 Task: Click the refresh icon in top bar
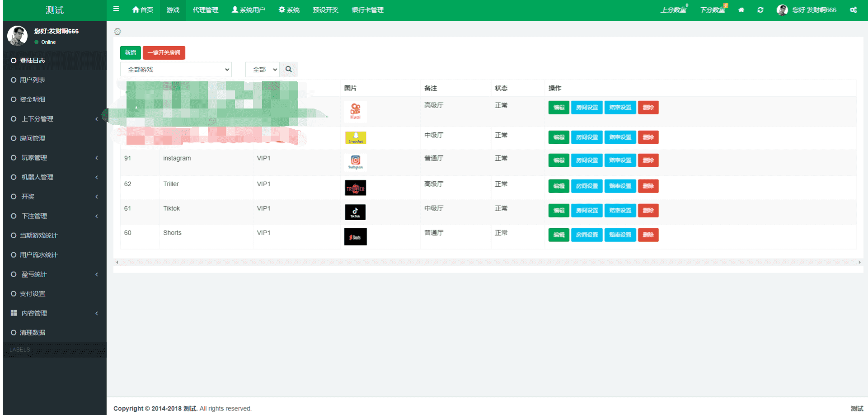click(x=760, y=10)
